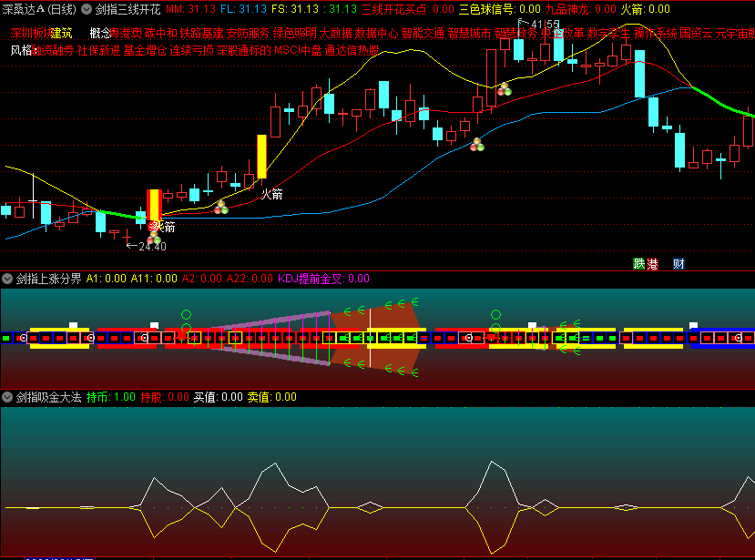Image resolution: width=755 pixels, height=560 pixels.
Task: Click the MM: 31.13 value readout
Action: (x=190, y=9)
